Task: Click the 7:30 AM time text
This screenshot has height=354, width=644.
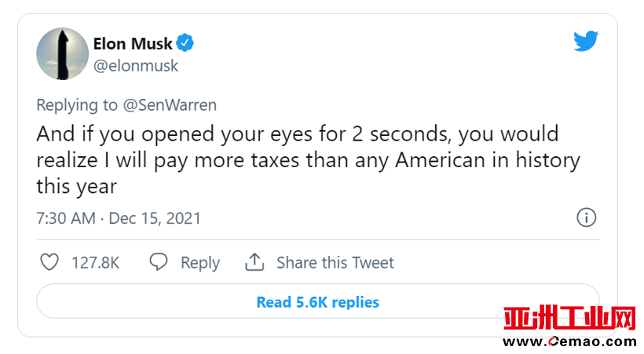Action: click(x=66, y=218)
